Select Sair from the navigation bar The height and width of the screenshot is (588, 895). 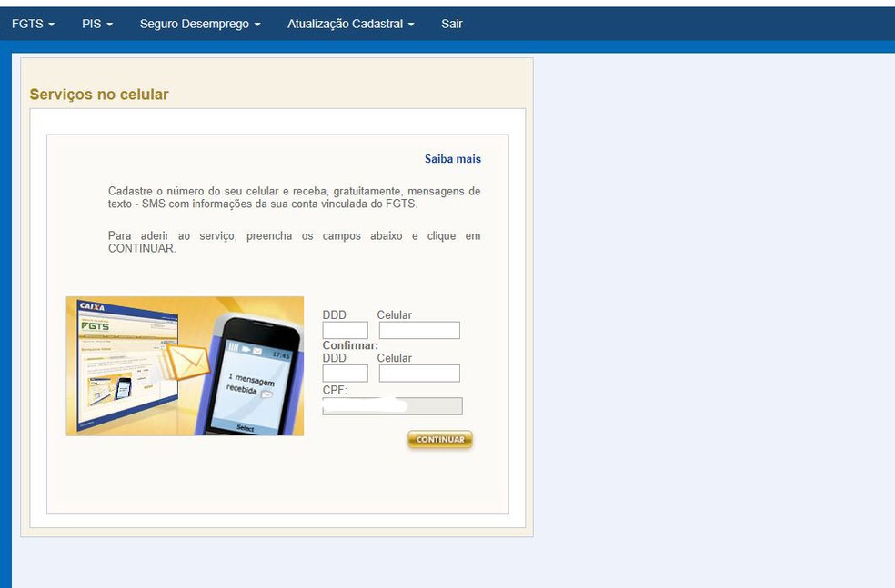coord(451,24)
